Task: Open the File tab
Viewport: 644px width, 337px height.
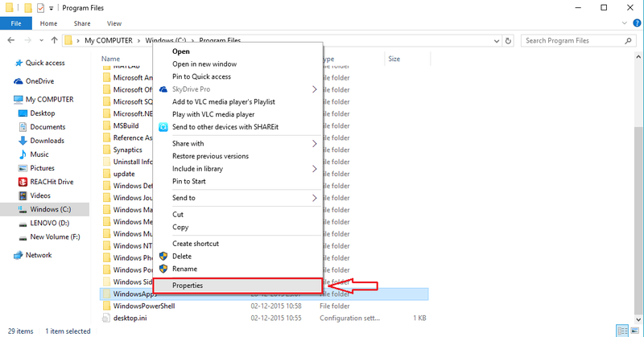Action: click(16, 23)
